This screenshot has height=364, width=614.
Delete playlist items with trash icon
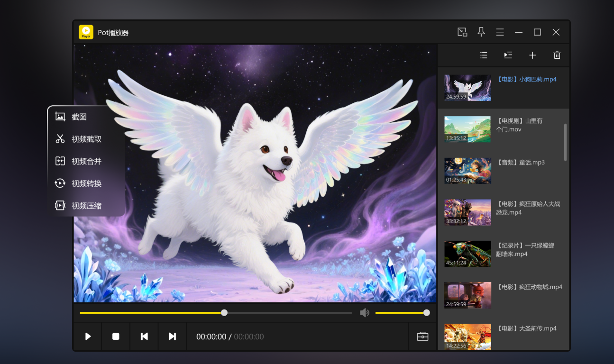point(557,55)
